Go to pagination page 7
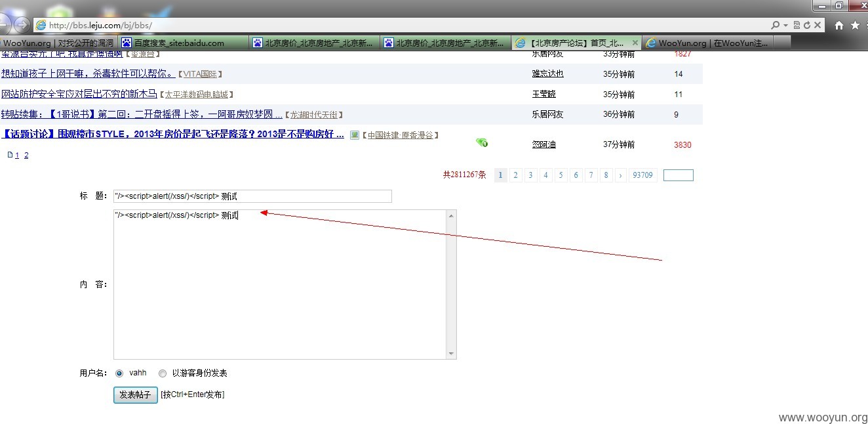 pos(591,175)
